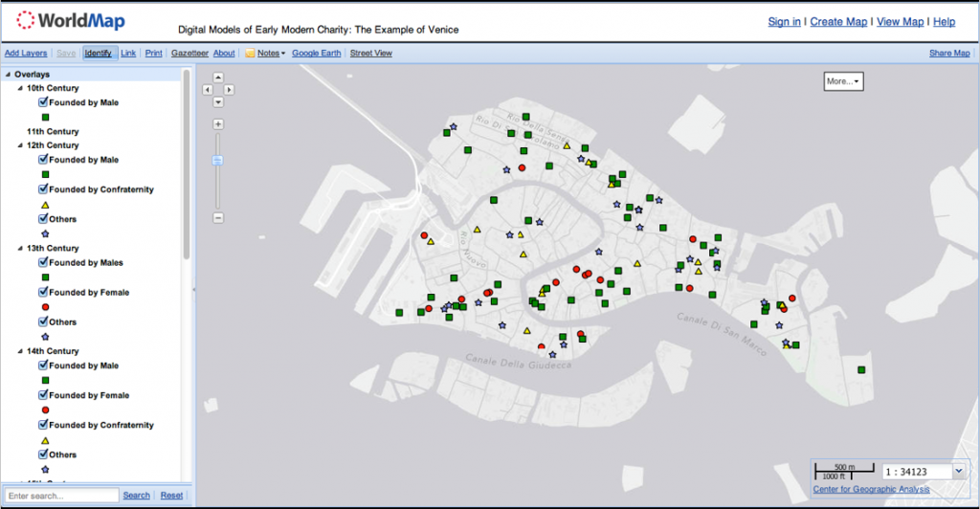The image size is (980, 509).
Task: Zoom in with the plus button
Action: 218,124
